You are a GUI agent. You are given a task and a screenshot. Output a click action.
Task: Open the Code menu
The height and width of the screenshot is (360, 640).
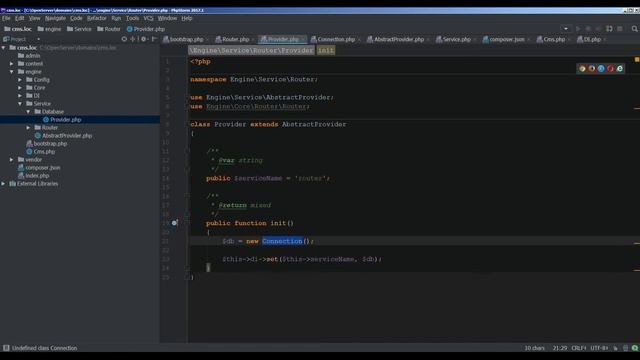(76, 18)
